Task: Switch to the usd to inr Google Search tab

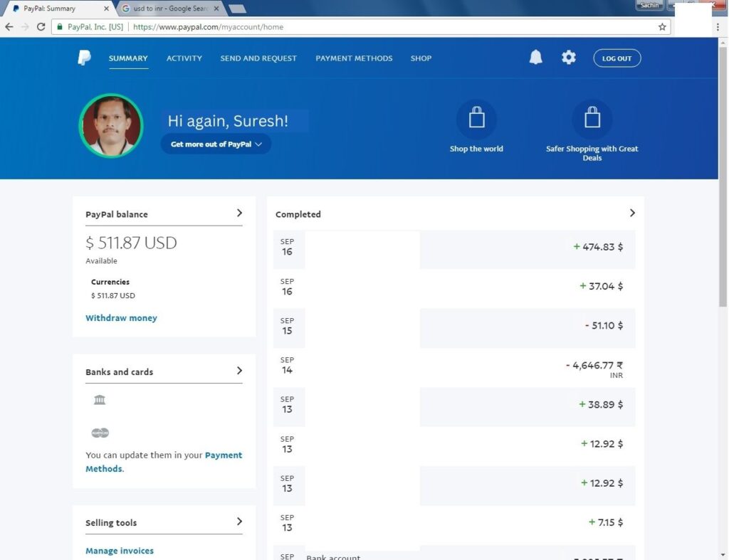Action: [169, 9]
